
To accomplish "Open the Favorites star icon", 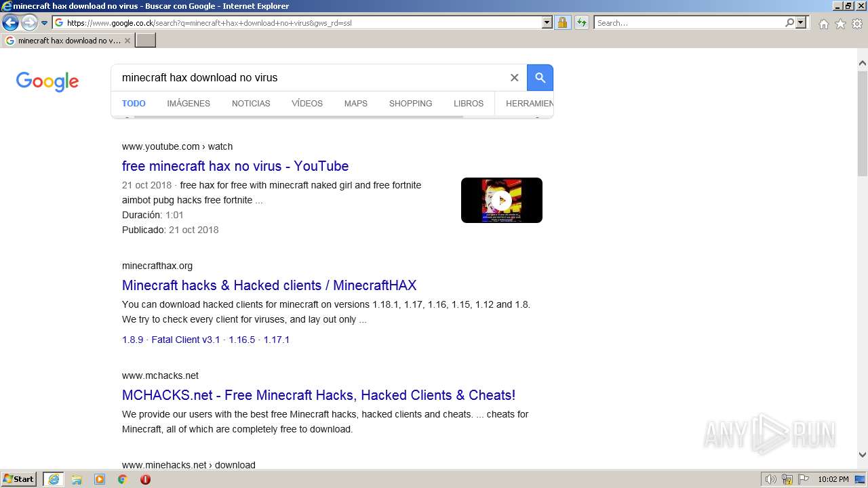I will [x=840, y=24].
